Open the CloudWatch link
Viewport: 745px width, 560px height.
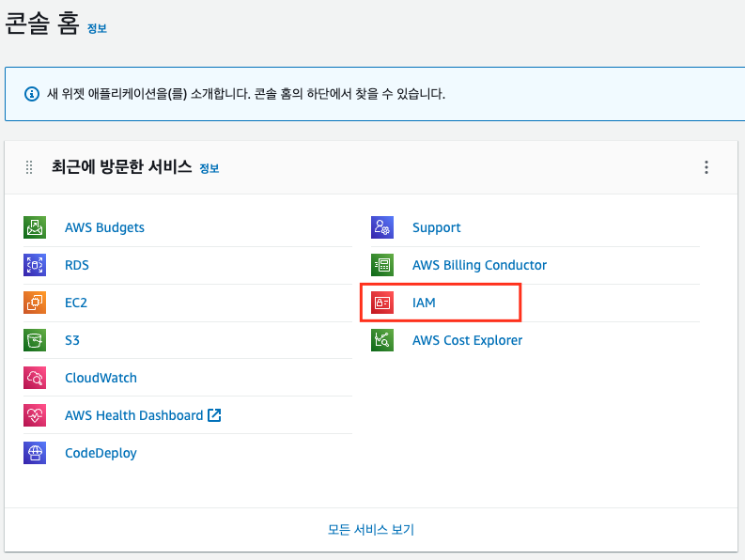point(101,378)
